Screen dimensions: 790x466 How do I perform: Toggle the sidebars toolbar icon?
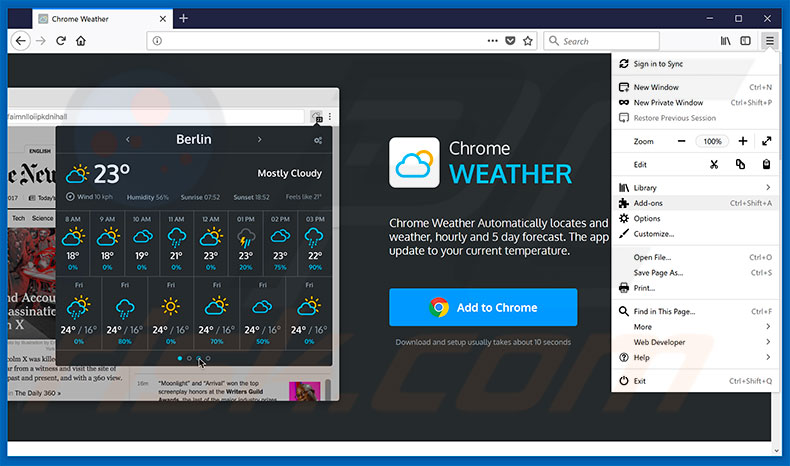coord(746,41)
